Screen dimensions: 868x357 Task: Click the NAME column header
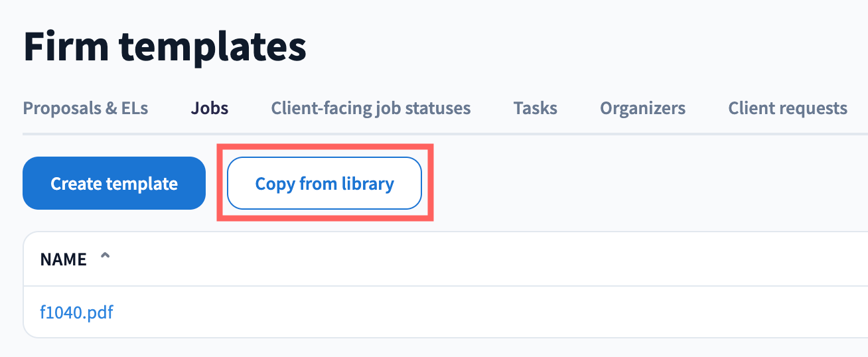64,259
